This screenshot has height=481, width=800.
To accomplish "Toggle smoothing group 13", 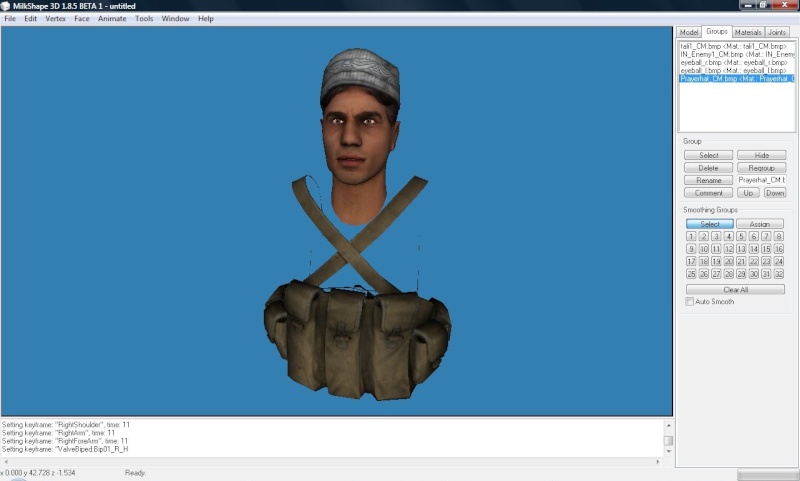I will [x=741, y=249].
